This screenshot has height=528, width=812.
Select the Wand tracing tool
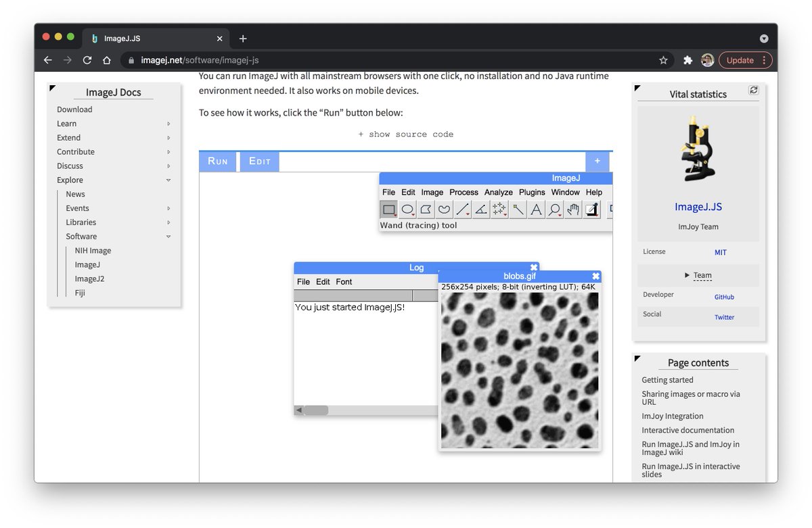pyautogui.click(x=518, y=210)
